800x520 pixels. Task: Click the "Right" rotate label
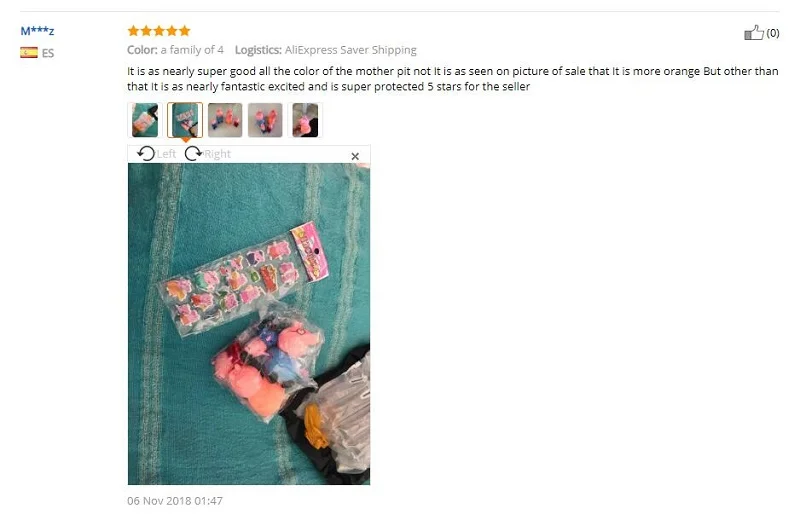pyautogui.click(x=217, y=154)
